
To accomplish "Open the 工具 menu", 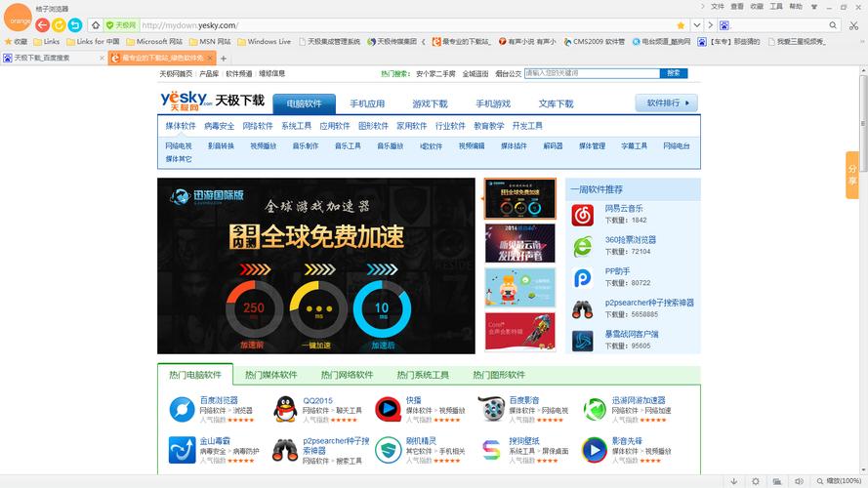I will [x=776, y=7].
